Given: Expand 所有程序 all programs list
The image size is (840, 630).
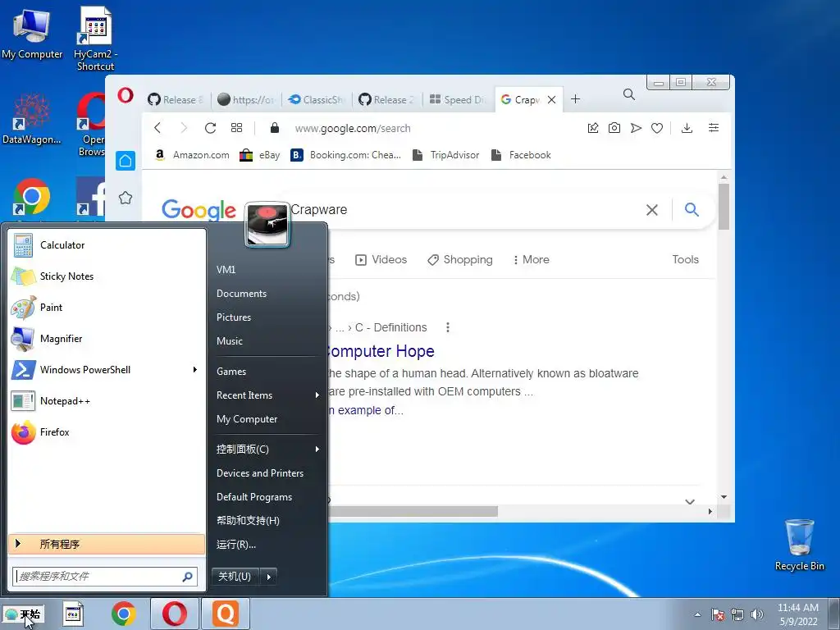Looking at the screenshot, I should [x=107, y=544].
